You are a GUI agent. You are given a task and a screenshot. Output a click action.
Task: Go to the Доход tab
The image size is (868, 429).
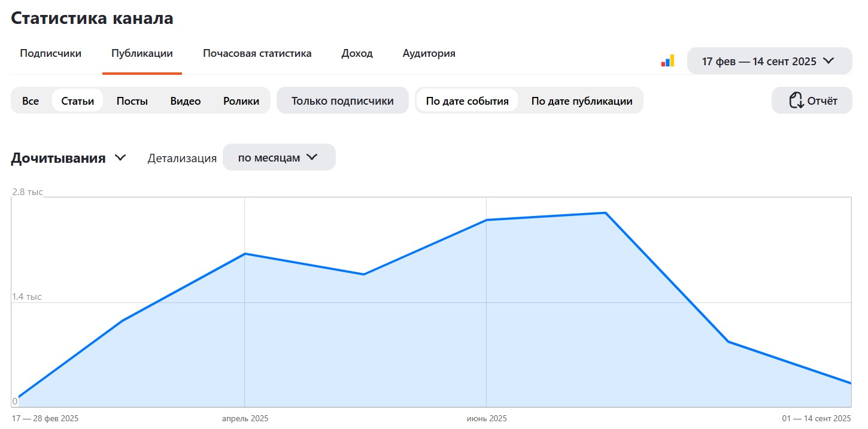(357, 53)
